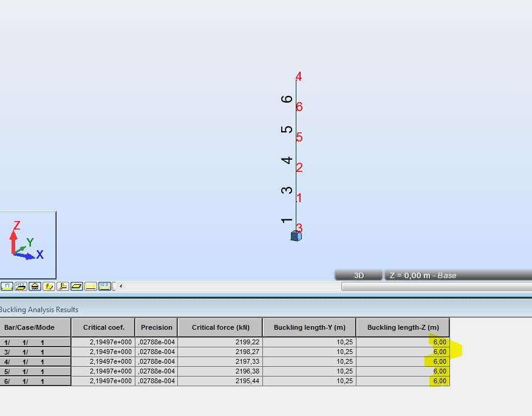Toggle local coordinate systems display icon
This screenshot has height=416, width=532.
[x=63, y=287]
